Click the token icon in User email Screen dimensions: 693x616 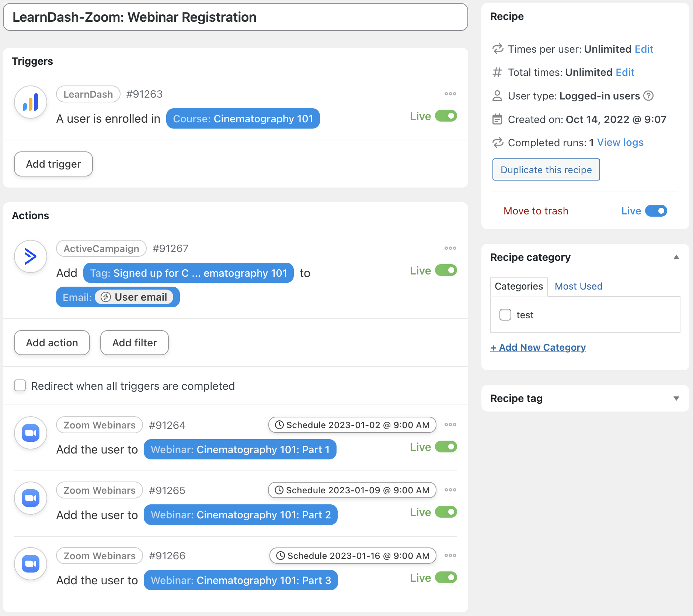pyautogui.click(x=106, y=297)
